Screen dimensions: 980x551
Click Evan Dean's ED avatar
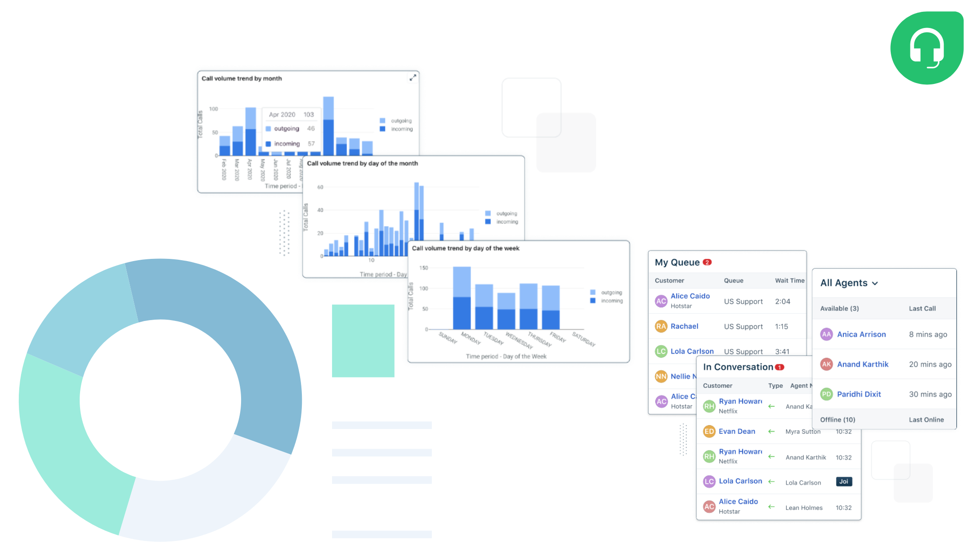pyautogui.click(x=709, y=431)
